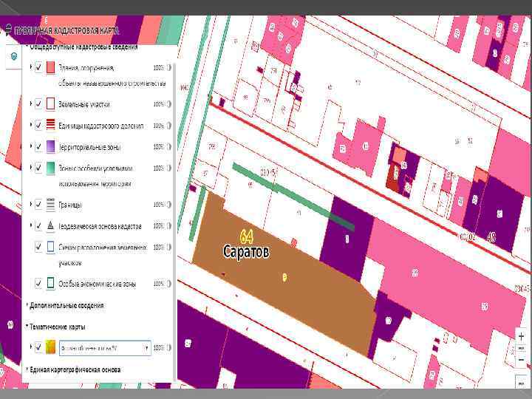Image resolution: width=532 pixels, height=399 pixels.
Task: Expand the thematic map row arrow
Action: [x=31, y=347]
